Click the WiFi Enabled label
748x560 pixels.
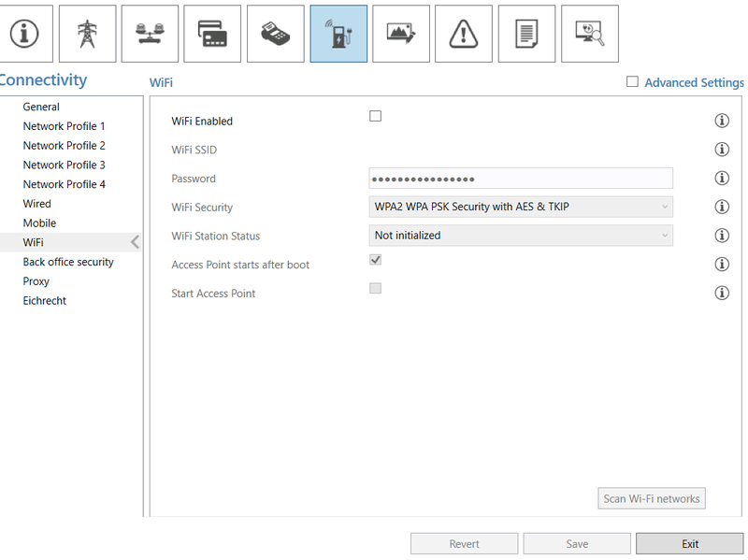202,122
